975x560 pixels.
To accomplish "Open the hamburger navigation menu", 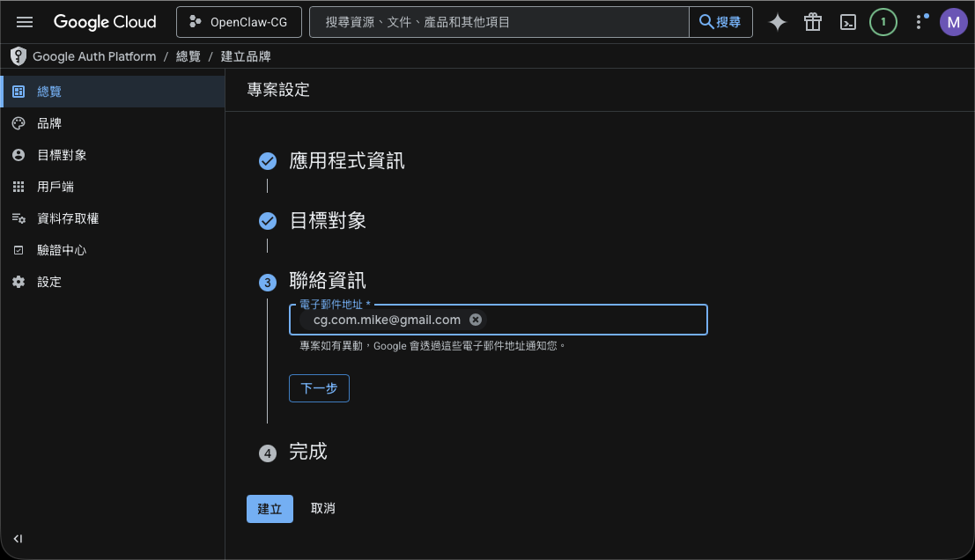I will coord(25,22).
